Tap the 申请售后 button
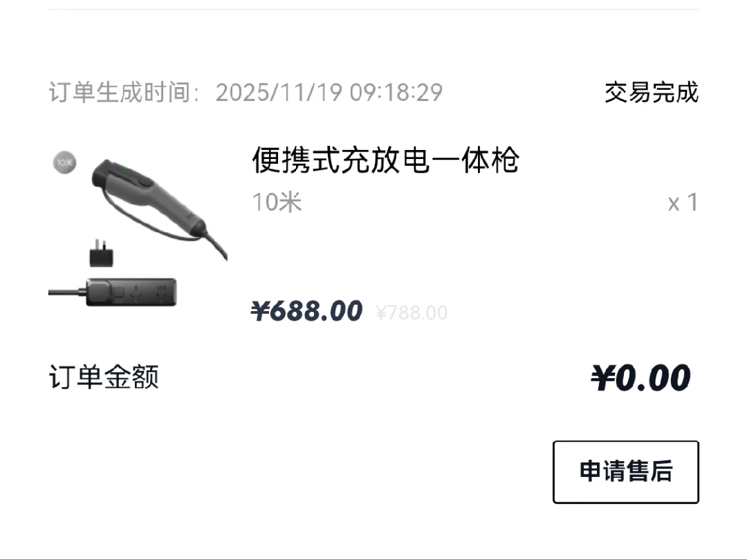Viewport: 747px width, 560px height. (625, 472)
